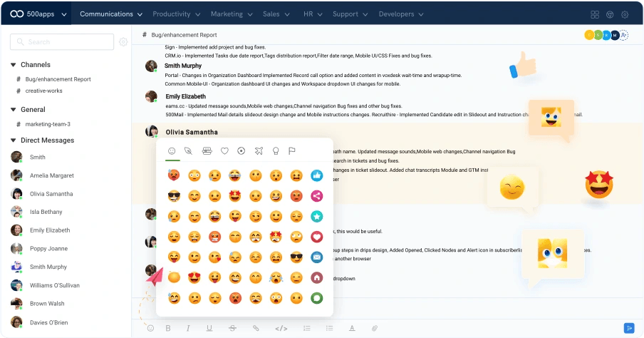Screen dimensions: 644x338
Task: Attach a file using the paperclip icon
Action: coord(375,328)
